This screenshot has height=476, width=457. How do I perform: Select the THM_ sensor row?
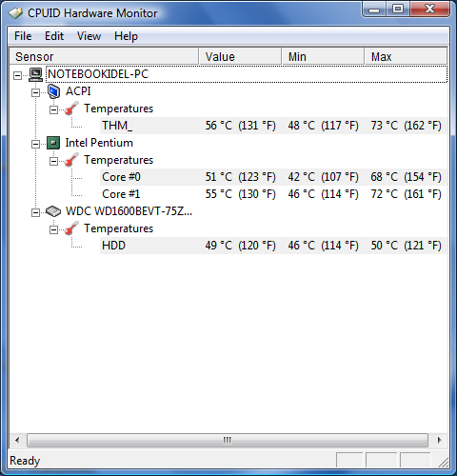coord(273,126)
